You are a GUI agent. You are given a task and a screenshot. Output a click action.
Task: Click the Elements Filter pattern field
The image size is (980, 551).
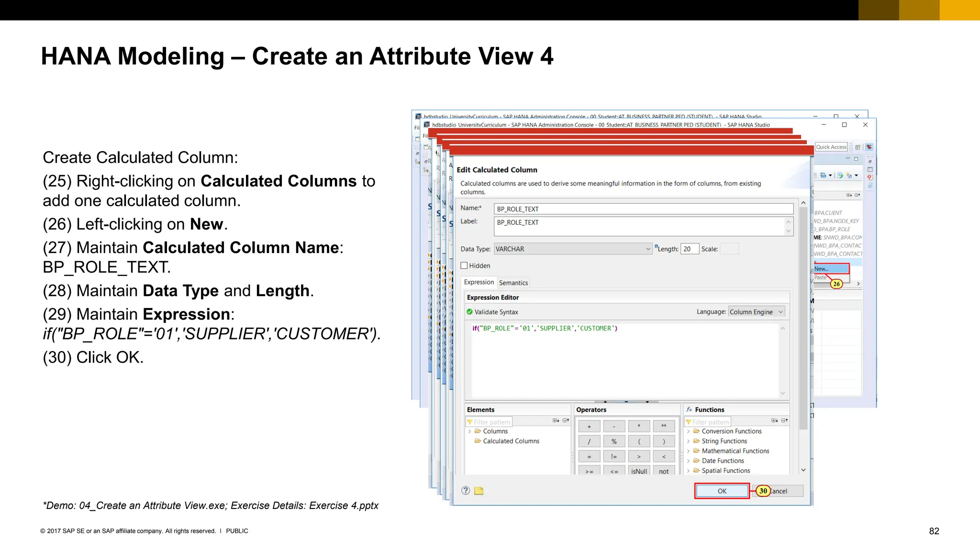coord(489,422)
